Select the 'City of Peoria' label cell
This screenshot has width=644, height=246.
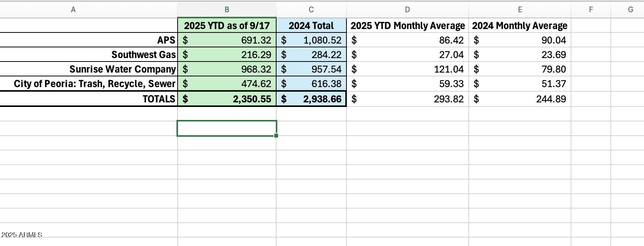point(89,84)
